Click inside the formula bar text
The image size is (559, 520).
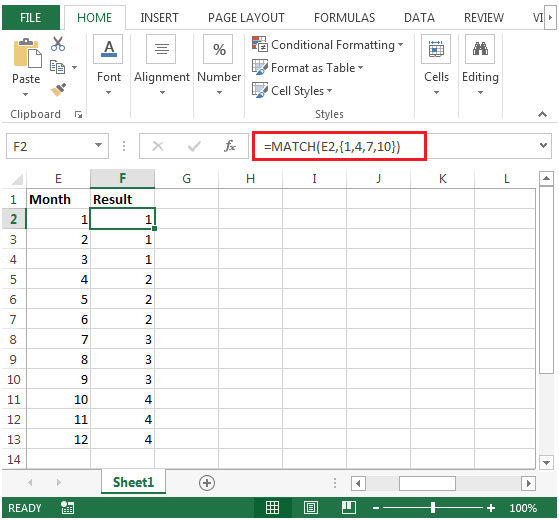332,146
